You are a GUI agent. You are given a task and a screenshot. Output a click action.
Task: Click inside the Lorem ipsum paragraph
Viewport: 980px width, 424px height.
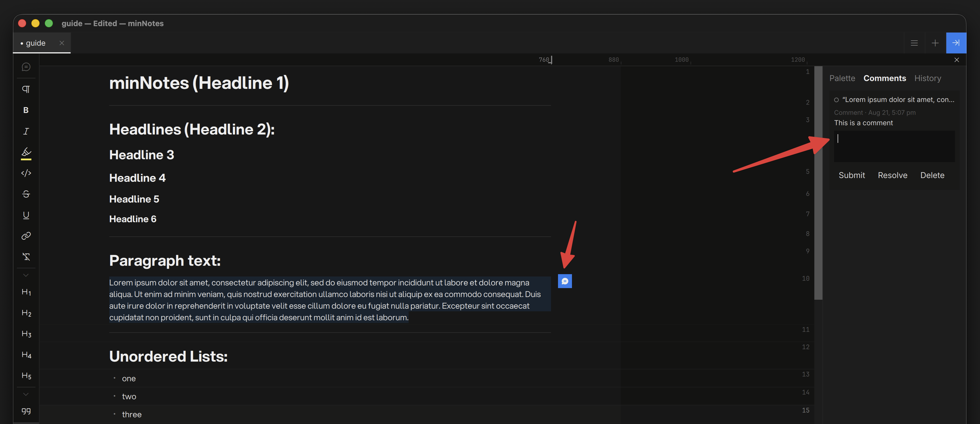(330, 300)
